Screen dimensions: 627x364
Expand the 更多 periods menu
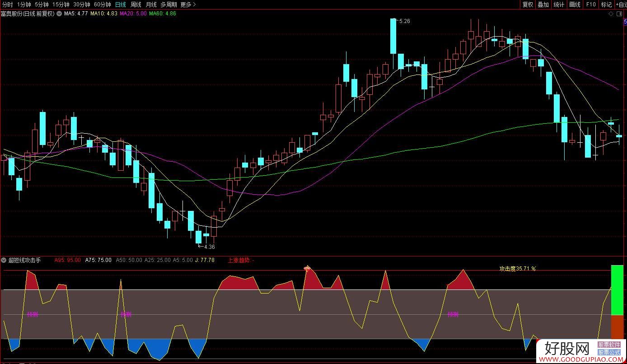[x=188, y=5]
